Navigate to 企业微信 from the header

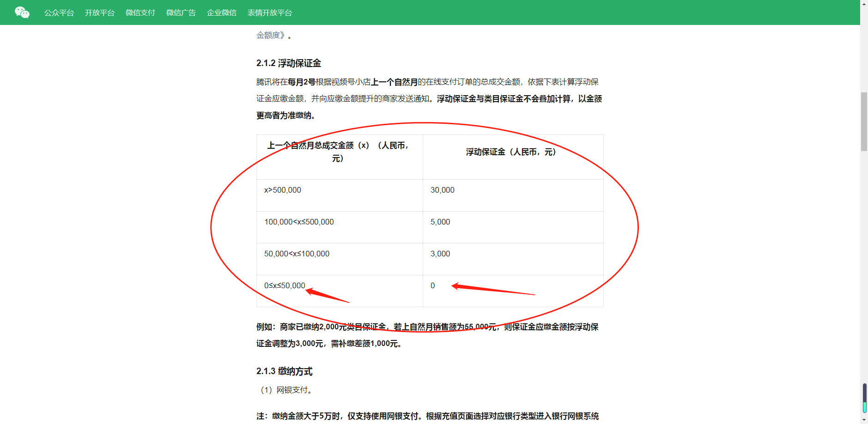[222, 13]
